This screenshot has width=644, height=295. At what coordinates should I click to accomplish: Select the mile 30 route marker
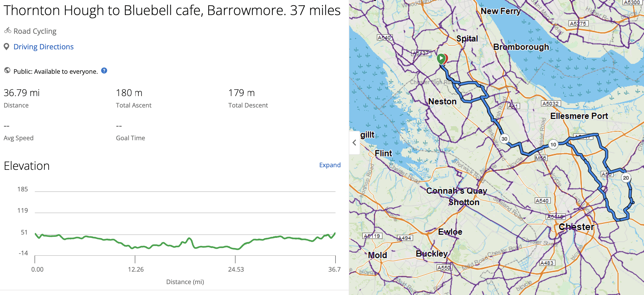pyautogui.click(x=504, y=139)
